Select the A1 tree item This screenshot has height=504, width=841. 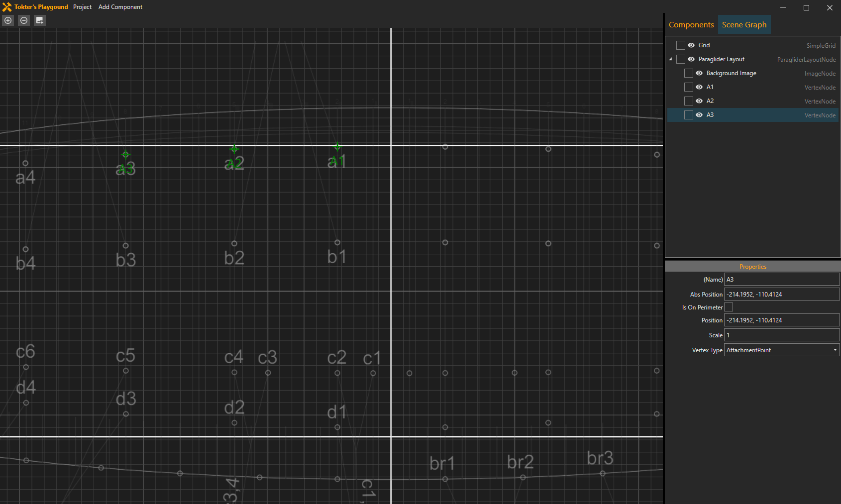[752, 87]
